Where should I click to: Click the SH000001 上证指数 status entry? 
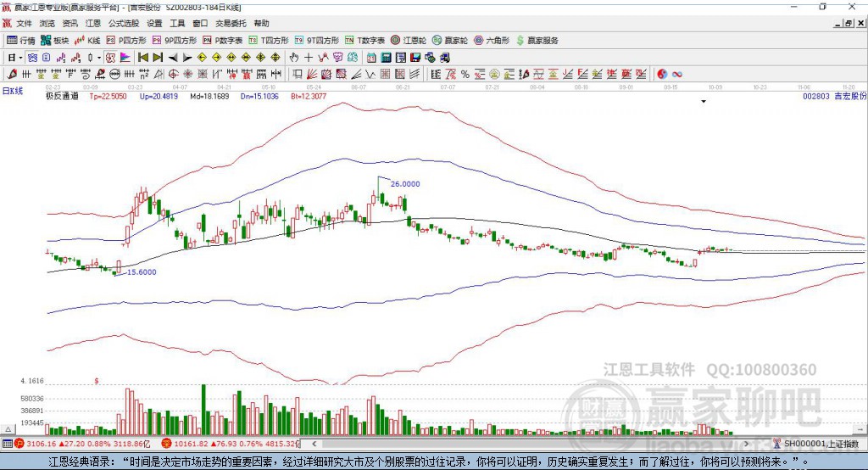[x=817, y=444]
